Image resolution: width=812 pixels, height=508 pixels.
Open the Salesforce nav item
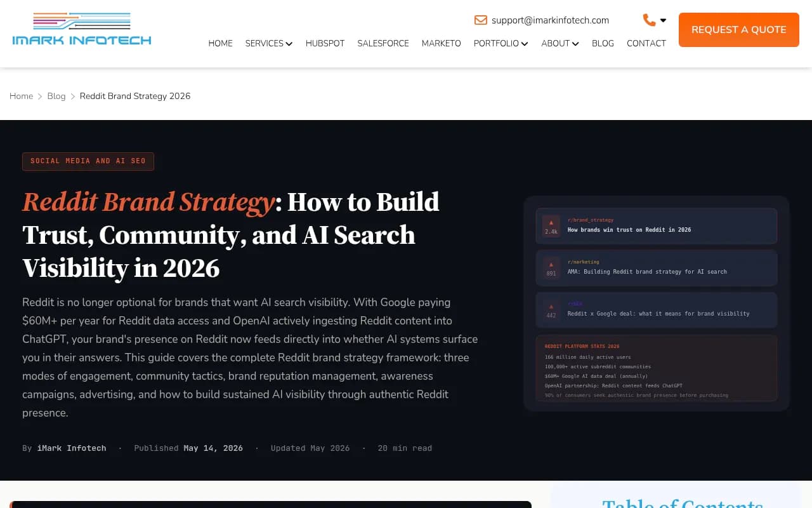(383, 43)
